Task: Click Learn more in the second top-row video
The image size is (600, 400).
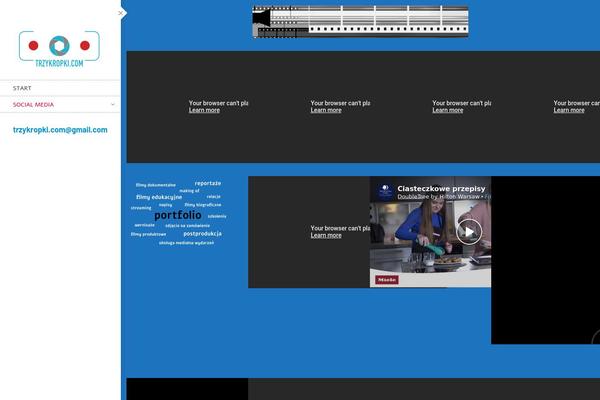Action: (326, 110)
